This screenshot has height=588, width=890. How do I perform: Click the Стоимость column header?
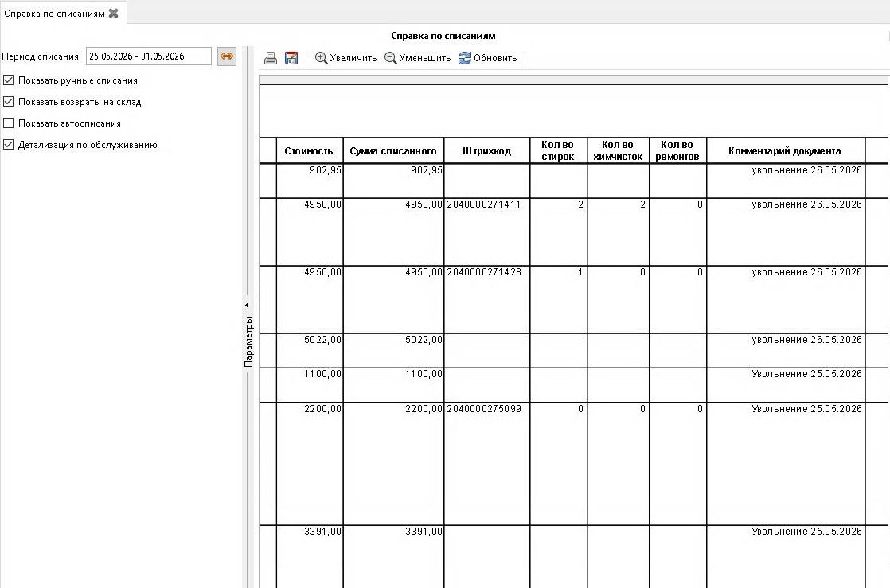point(309,151)
